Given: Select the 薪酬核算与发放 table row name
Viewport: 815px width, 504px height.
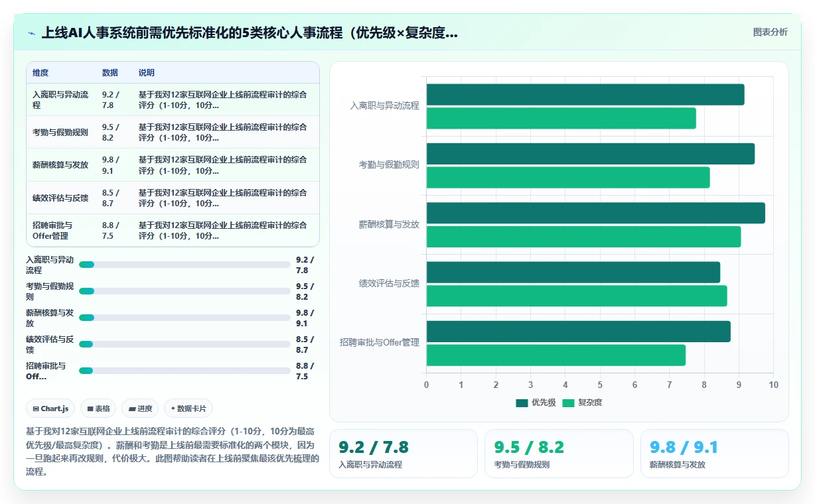Looking at the screenshot, I should (60, 165).
